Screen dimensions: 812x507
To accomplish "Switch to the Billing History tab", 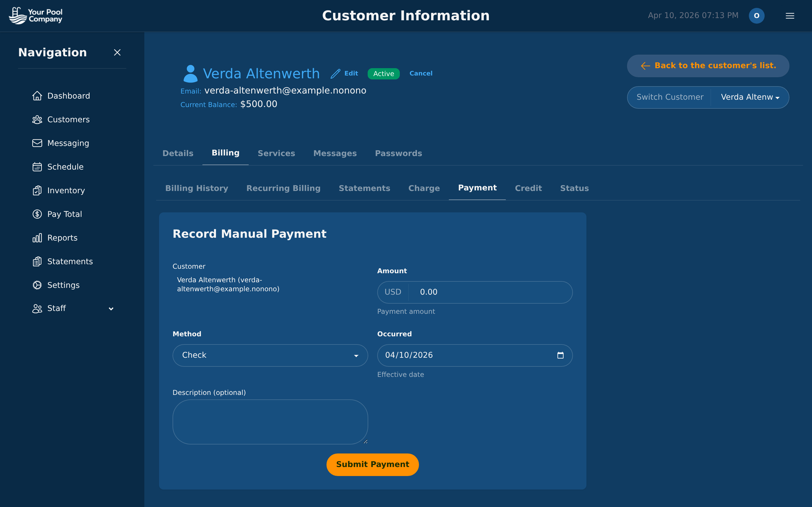I will (x=197, y=188).
